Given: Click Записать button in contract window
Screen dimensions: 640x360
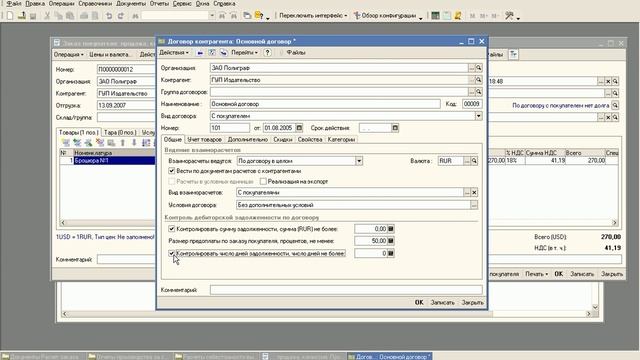Looking at the screenshot, I should 442,302.
